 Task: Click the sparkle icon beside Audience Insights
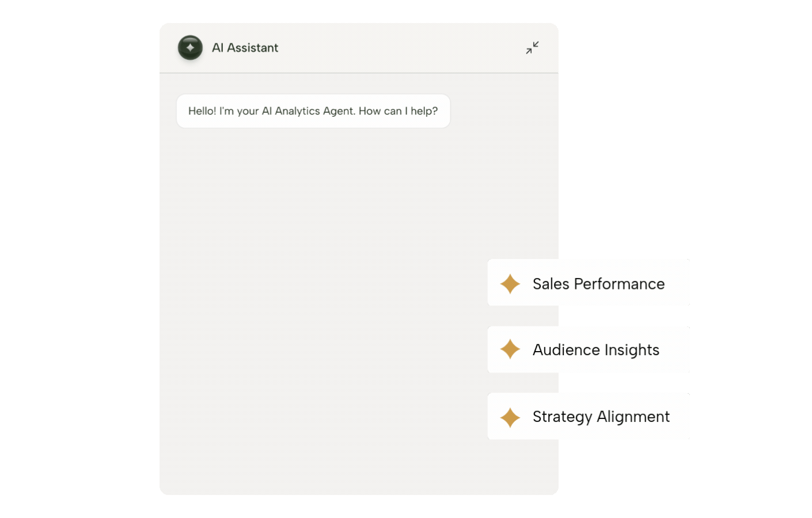pos(510,349)
